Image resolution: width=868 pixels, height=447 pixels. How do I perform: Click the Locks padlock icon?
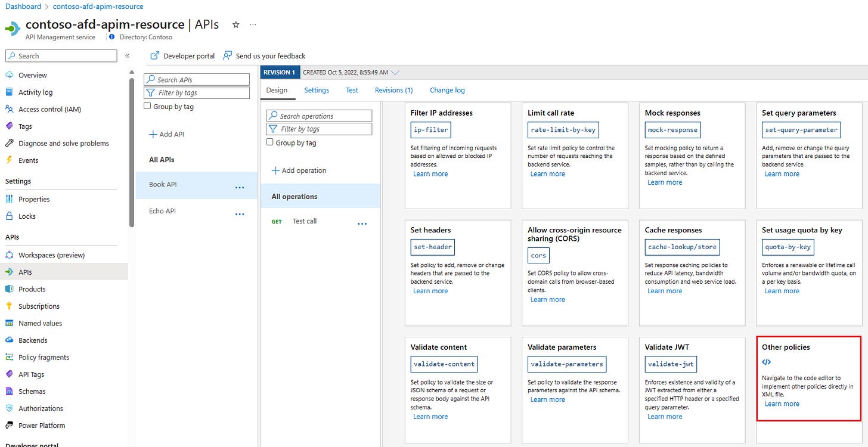[9, 216]
